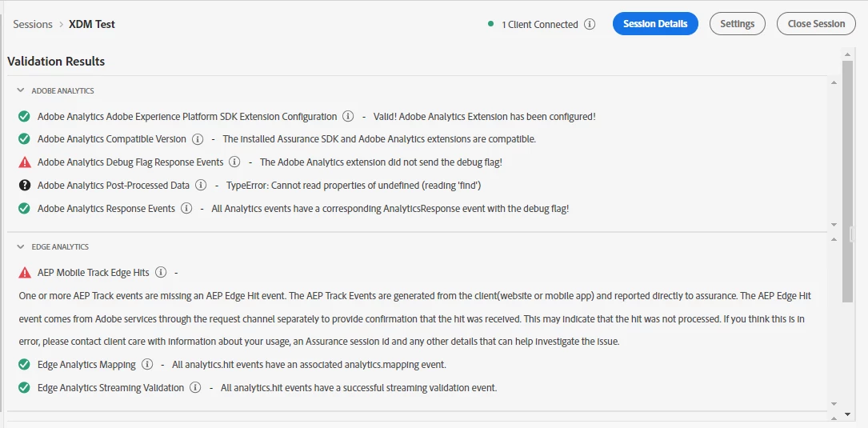Go back to Sessions breadcrumb
Viewport: 868px width, 428px height.
click(x=33, y=24)
